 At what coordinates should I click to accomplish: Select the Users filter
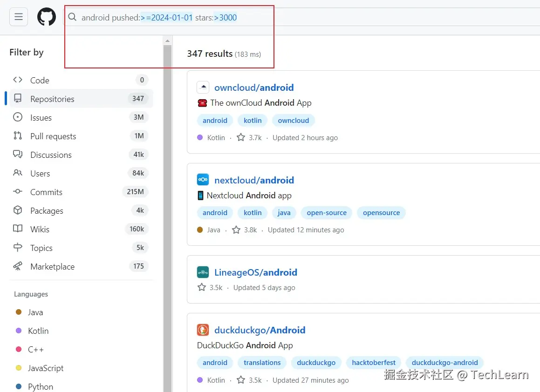(x=81, y=173)
